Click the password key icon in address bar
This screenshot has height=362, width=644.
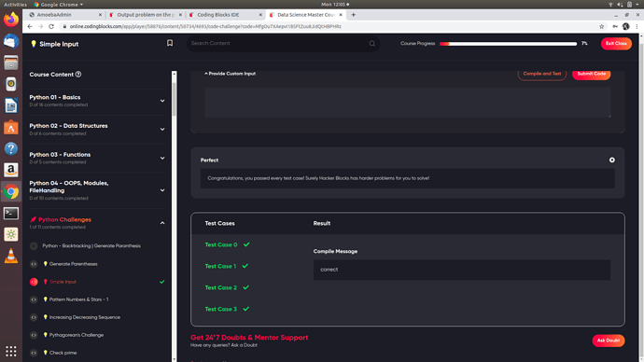point(615,26)
